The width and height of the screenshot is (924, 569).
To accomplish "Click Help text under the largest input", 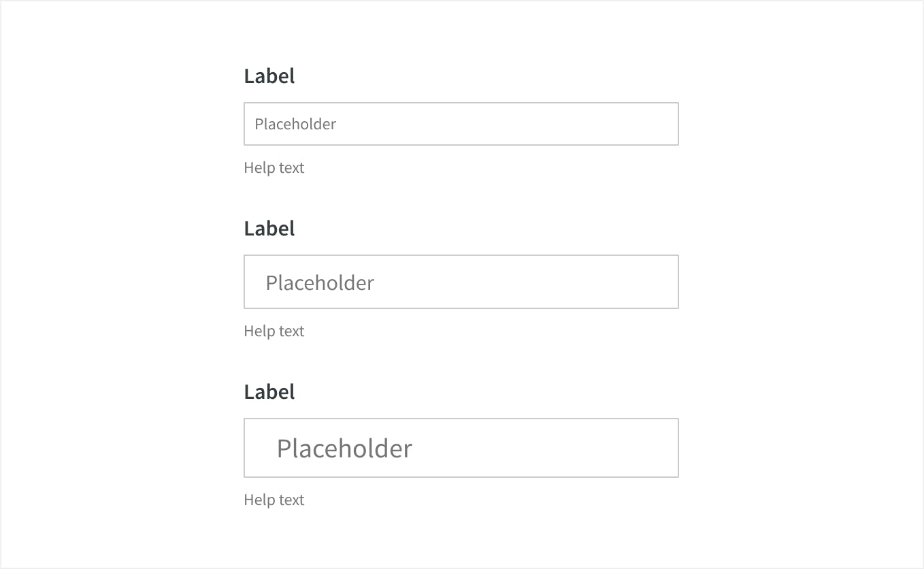I will [274, 500].
